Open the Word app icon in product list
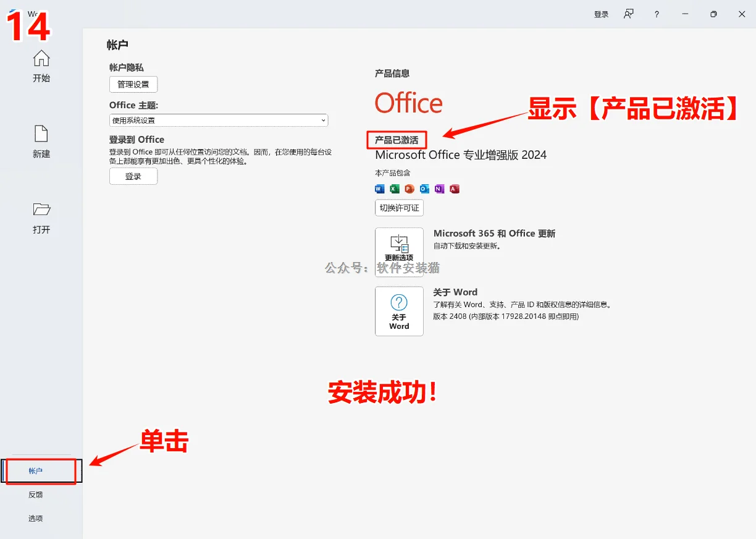 [379, 189]
